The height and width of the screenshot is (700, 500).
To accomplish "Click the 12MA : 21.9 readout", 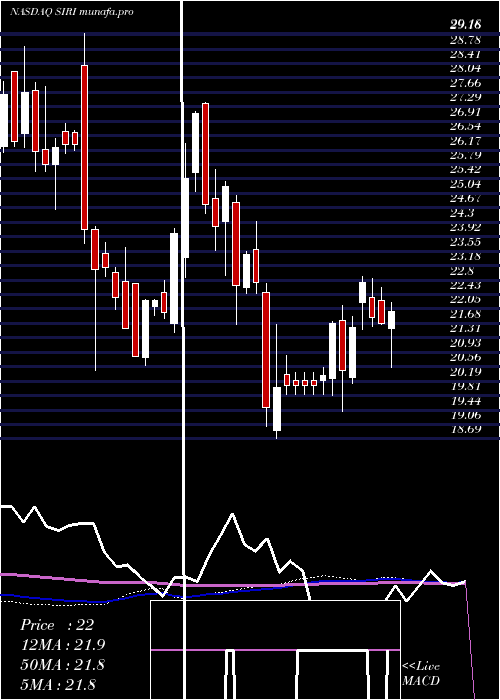I will click(62, 645).
